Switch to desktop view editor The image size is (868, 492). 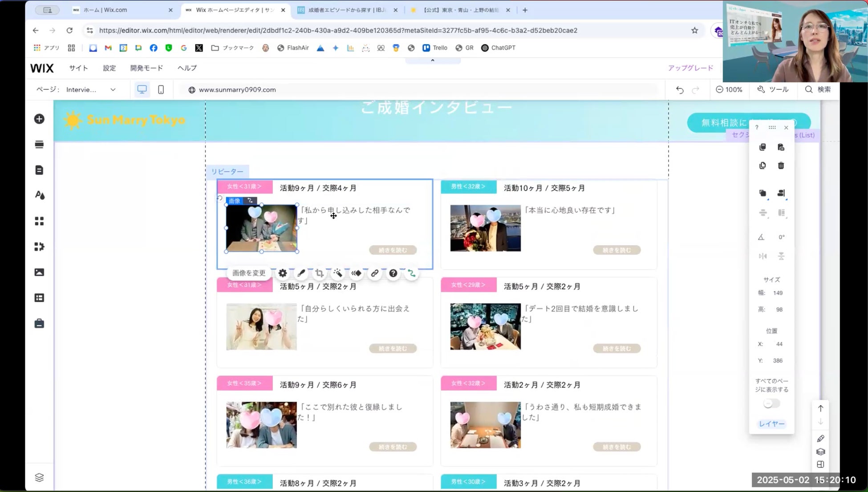point(142,89)
